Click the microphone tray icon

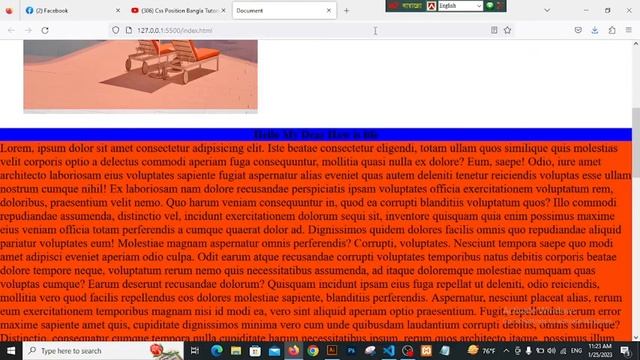pyautogui.click(x=529, y=351)
